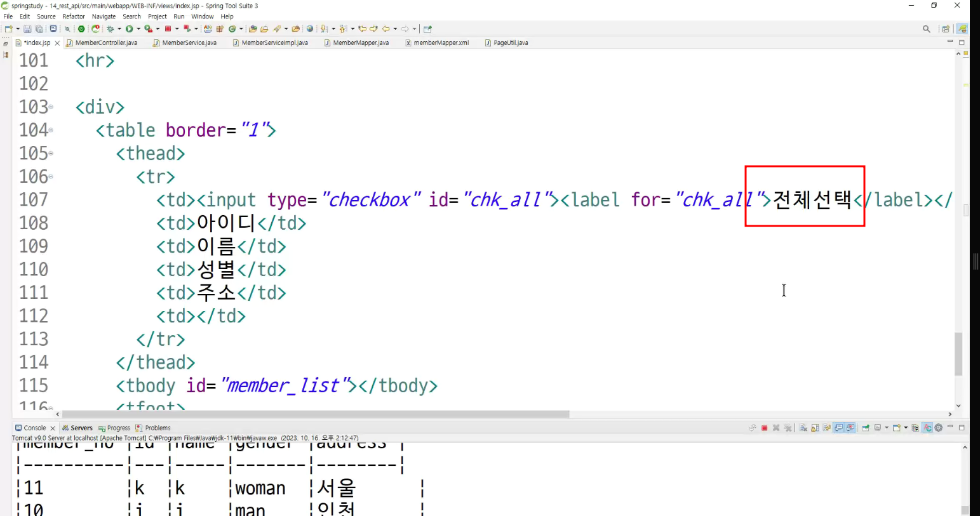The height and width of the screenshot is (516, 980).
Task: Click Display Selected Console monitor icon
Action: [878, 428]
